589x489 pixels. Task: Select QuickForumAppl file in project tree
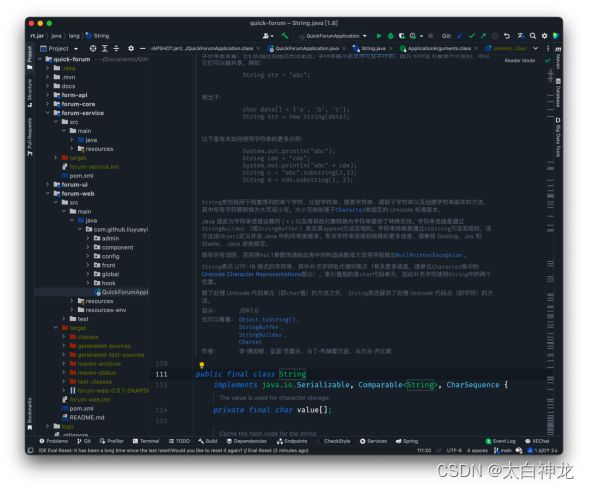[122, 292]
